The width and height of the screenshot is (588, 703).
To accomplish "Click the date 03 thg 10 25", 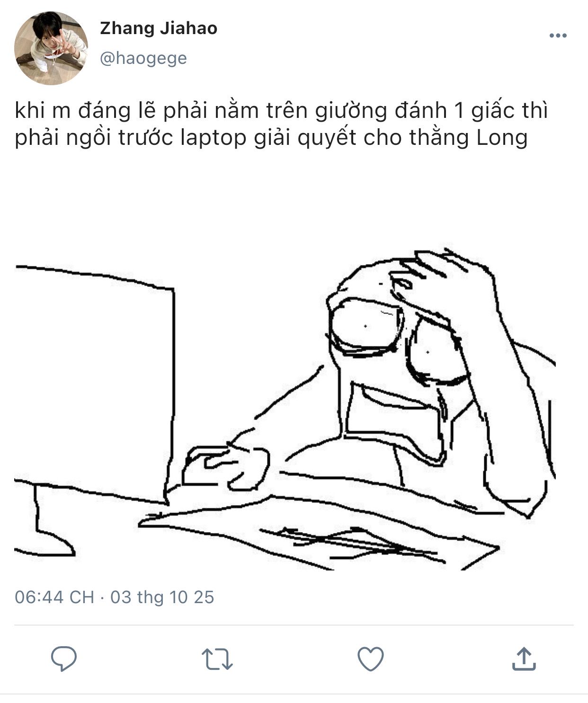I will click(162, 597).
